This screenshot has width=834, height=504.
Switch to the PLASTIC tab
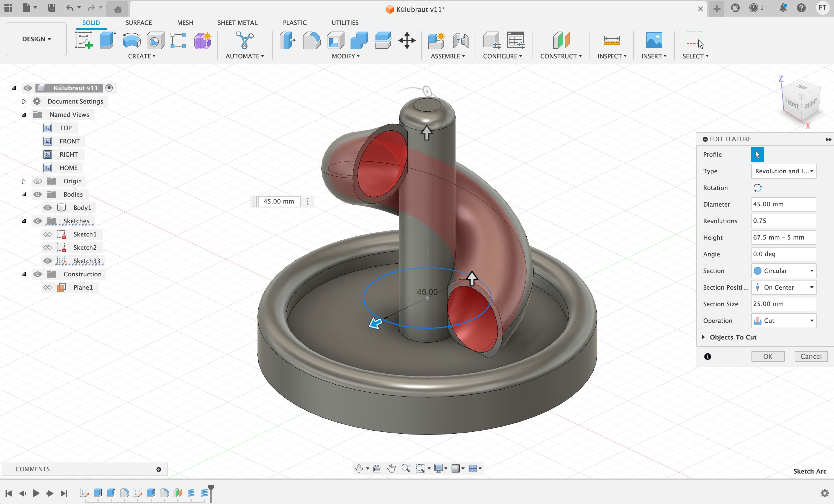point(294,23)
